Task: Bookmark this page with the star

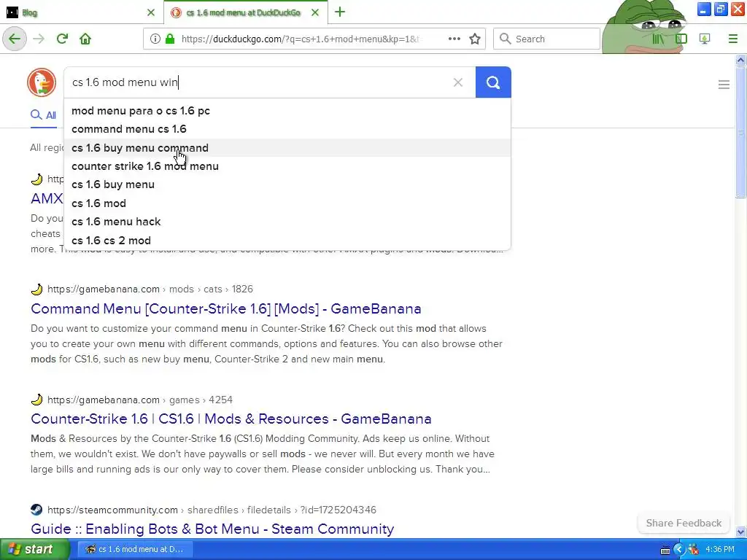Action: [x=474, y=39]
